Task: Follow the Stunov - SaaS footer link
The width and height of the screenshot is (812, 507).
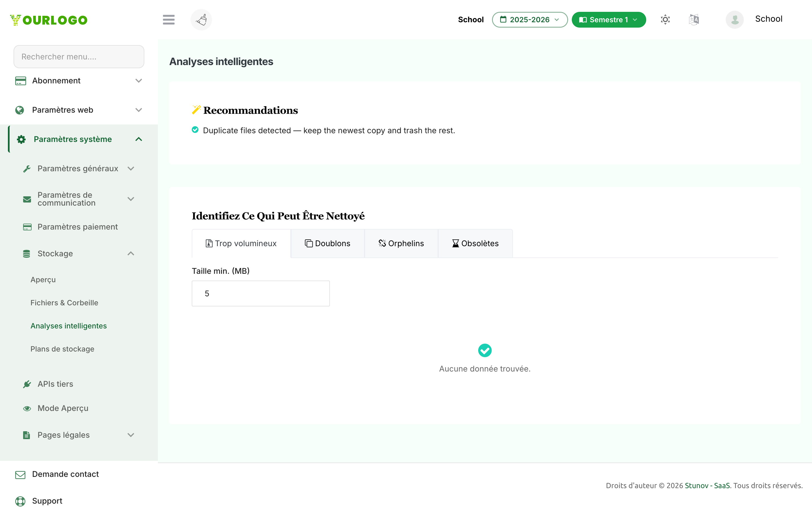Action: coord(707,486)
